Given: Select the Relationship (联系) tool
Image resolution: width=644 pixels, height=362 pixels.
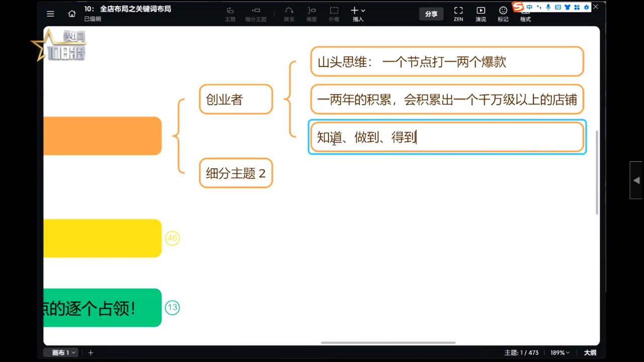Looking at the screenshot, I should 289,14.
